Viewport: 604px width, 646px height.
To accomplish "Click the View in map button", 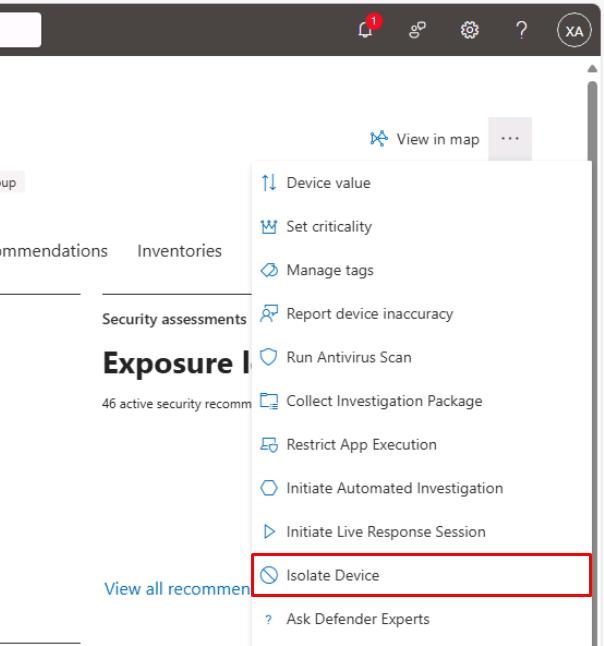I will (425, 139).
